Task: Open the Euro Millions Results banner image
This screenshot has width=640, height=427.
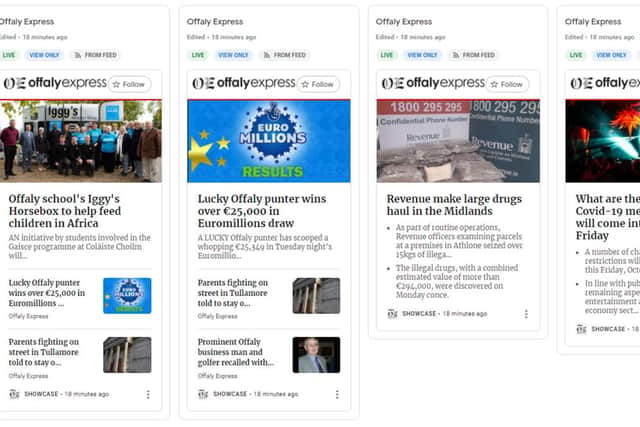Action: [x=269, y=141]
